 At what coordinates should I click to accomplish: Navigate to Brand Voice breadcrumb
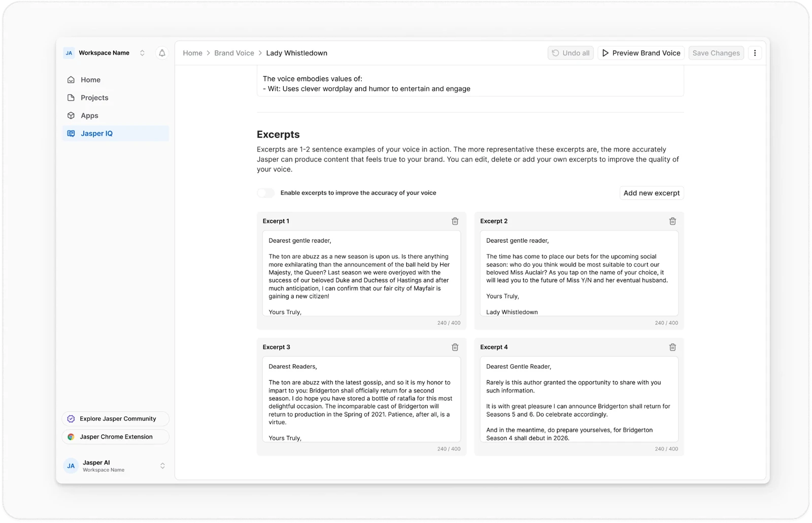(234, 53)
